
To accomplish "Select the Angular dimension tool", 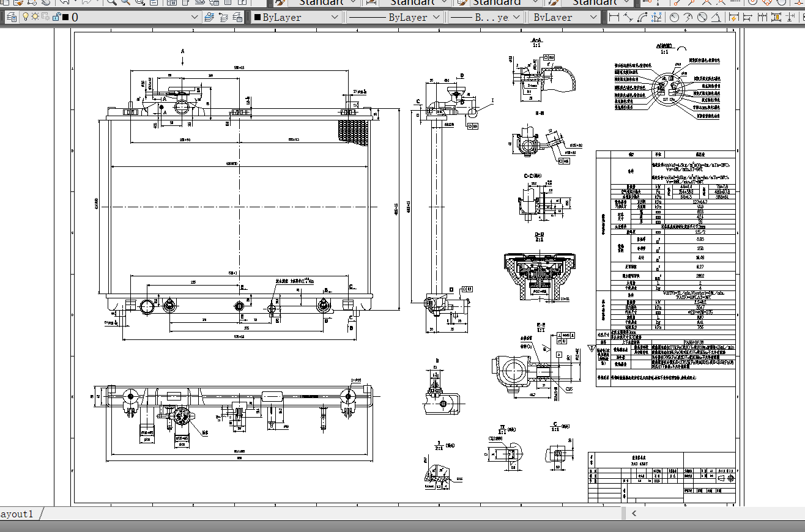I will (x=717, y=17).
